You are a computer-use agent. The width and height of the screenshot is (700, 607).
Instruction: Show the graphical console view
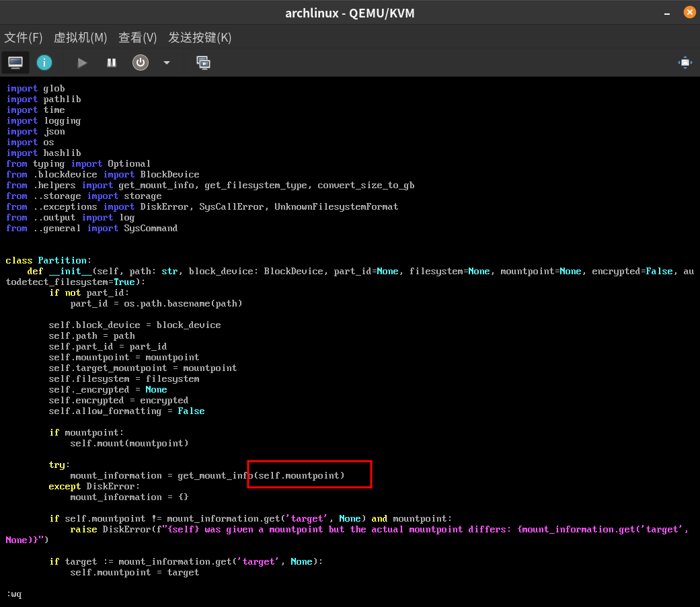(15, 63)
